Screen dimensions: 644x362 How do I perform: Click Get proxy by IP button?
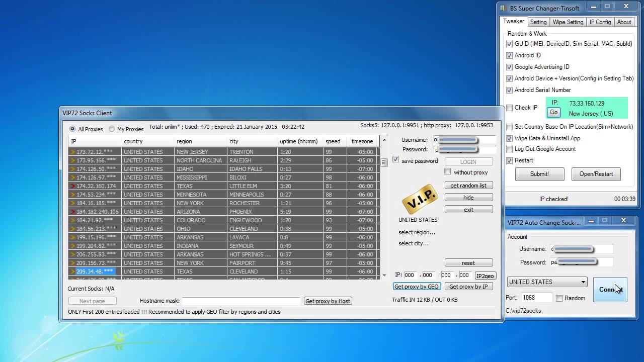[x=468, y=287]
